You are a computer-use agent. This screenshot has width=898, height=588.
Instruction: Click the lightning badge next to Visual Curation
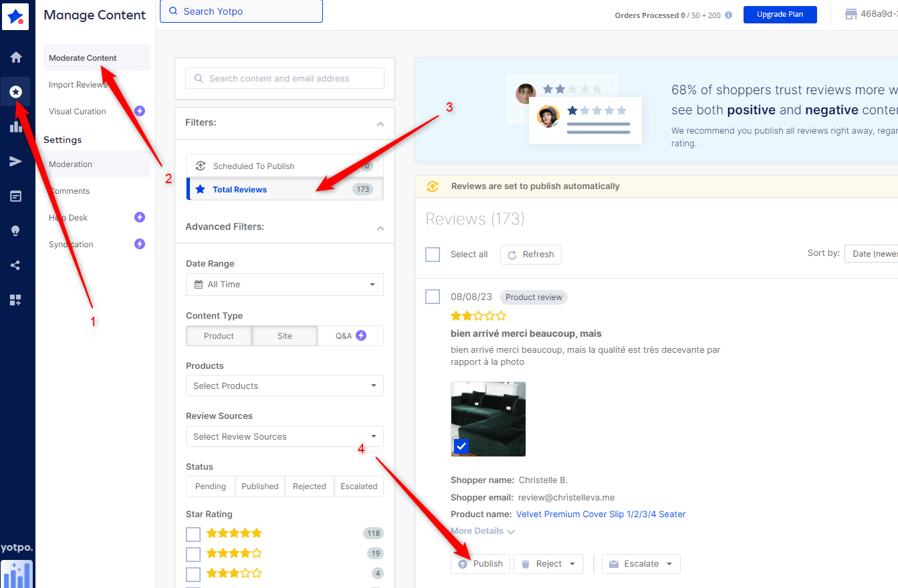[140, 111]
